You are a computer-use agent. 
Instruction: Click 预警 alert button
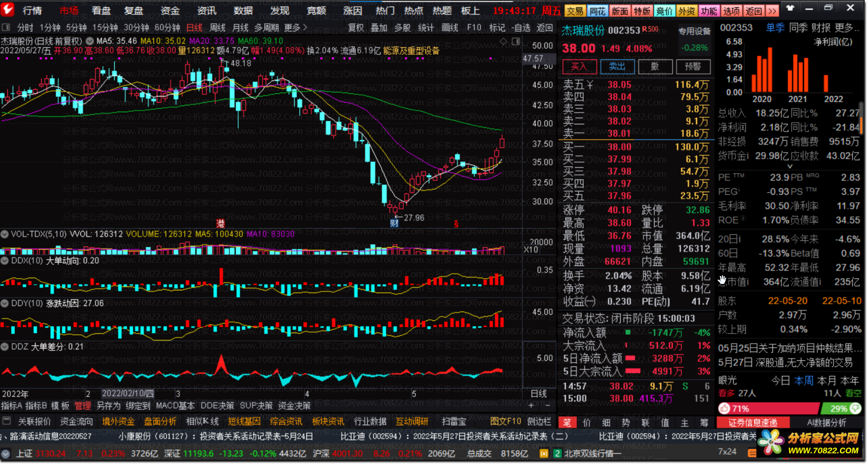point(693,66)
